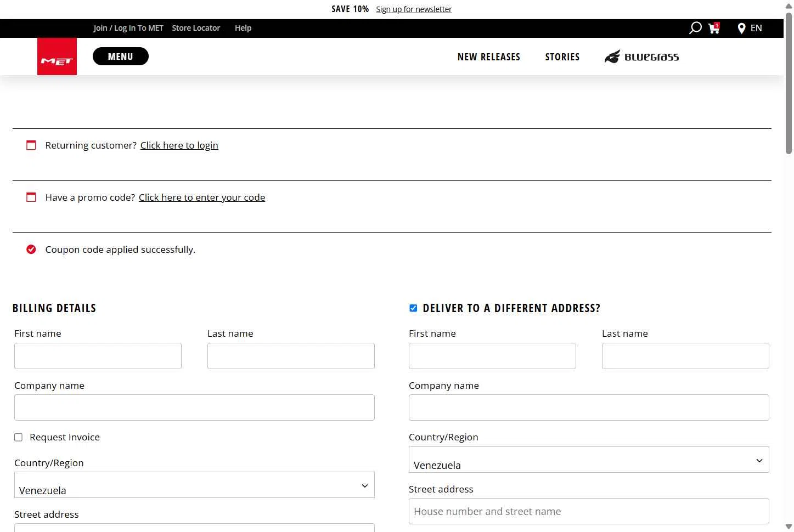This screenshot has height=532, width=794.
Task: Click the Billing Details heading
Action: [x=54, y=308]
